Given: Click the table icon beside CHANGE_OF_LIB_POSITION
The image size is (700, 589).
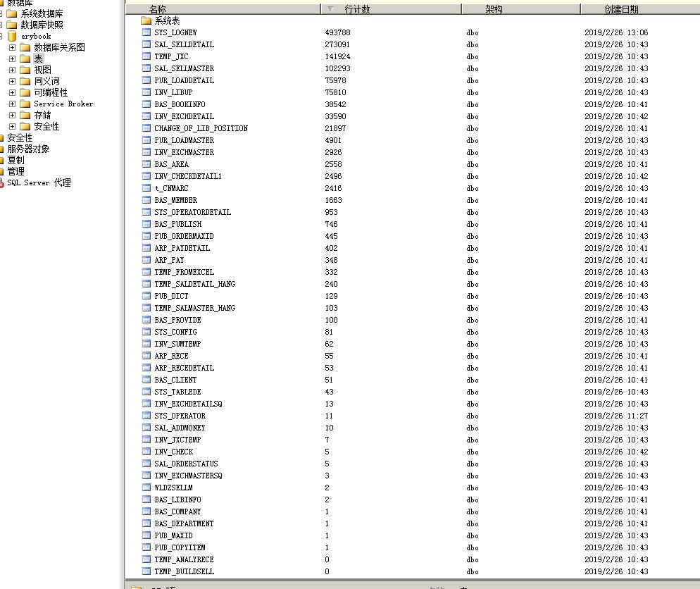Looking at the screenshot, I should pos(146,128).
